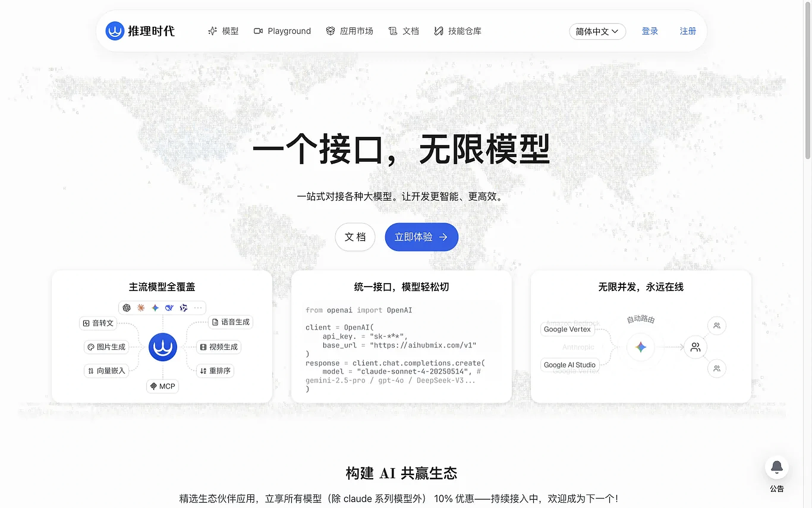
Task: Click the Gemini logo in model icon row
Action: pyautogui.click(x=155, y=308)
